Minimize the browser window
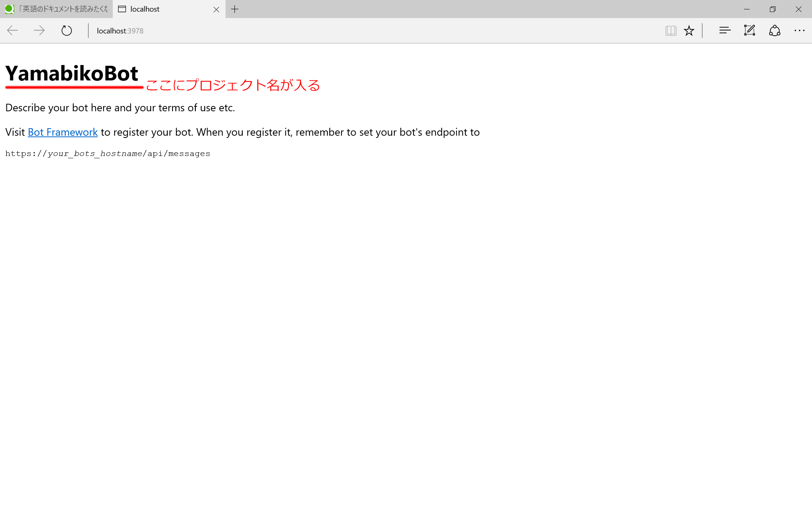The image size is (812, 524). point(747,9)
